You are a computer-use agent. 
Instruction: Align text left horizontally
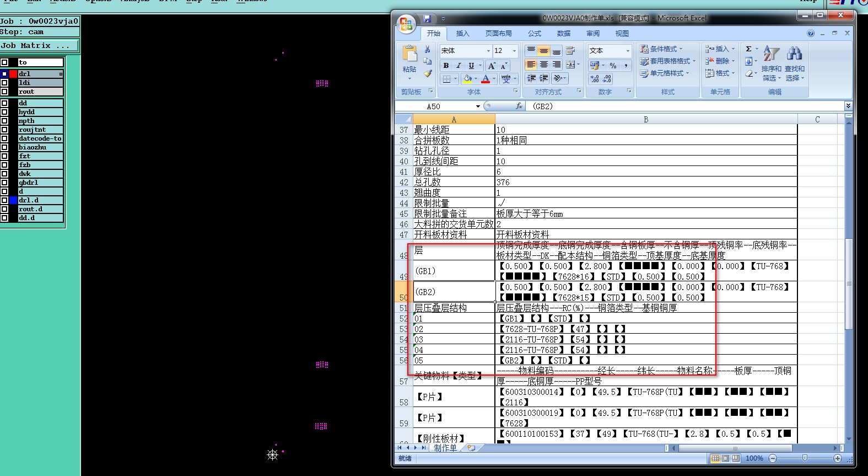[531, 65]
